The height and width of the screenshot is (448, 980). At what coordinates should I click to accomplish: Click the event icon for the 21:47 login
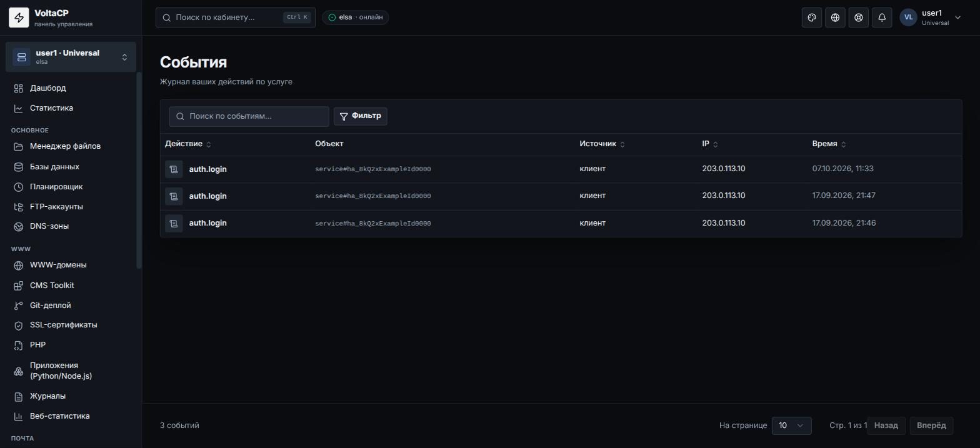[x=174, y=196]
